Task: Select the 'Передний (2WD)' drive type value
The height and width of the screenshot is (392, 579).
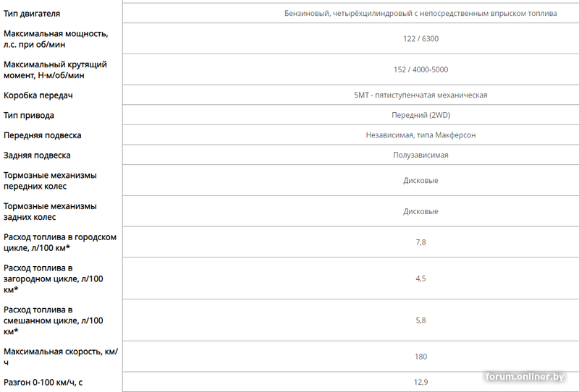Action: (420, 115)
